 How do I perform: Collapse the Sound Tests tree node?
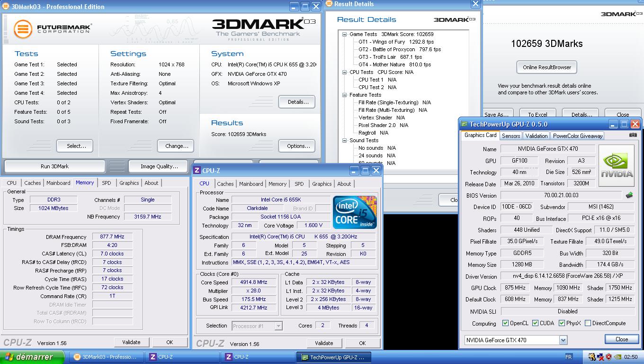pyautogui.click(x=345, y=140)
